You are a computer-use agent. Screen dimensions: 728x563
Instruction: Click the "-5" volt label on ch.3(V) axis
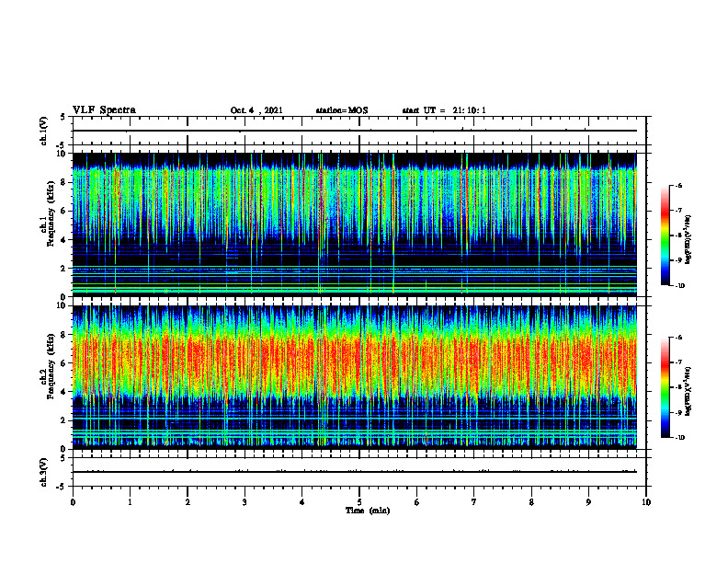(x=62, y=487)
